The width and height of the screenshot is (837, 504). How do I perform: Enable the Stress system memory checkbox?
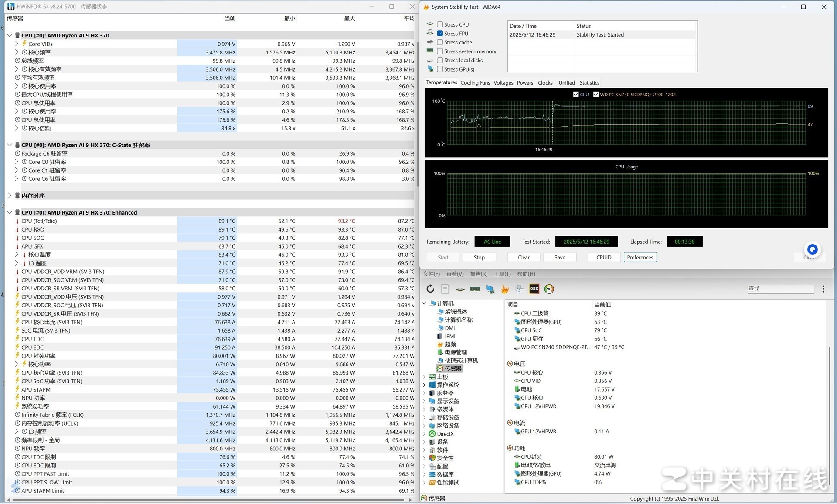pos(440,51)
